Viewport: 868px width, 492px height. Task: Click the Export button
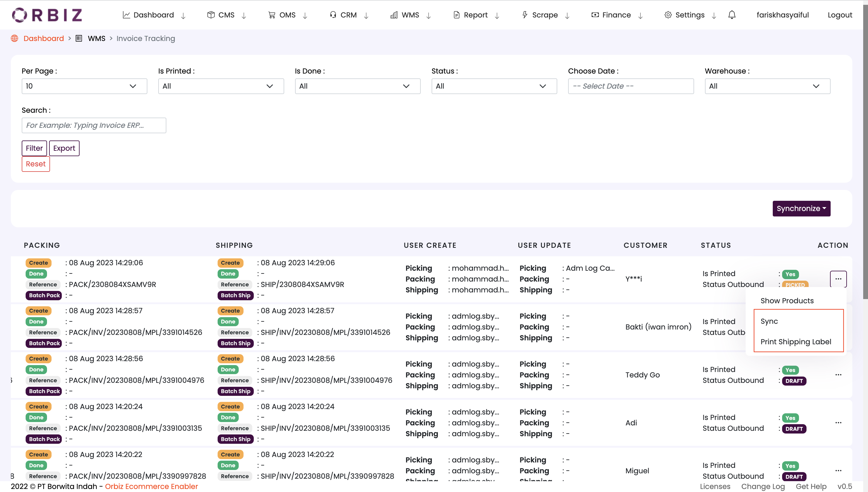tap(64, 148)
